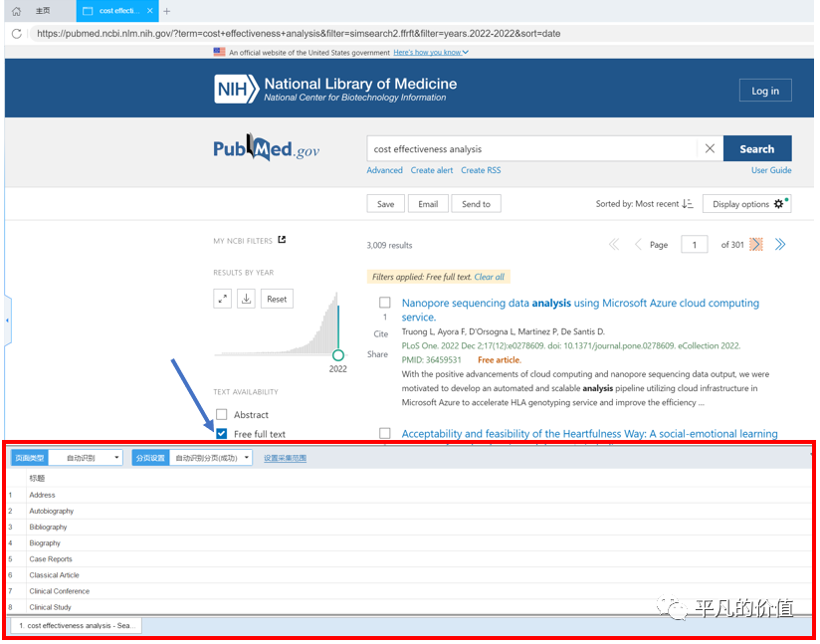Image resolution: width=820 pixels, height=644 pixels.
Task: Download the results by year data
Action: pos(247,299)
